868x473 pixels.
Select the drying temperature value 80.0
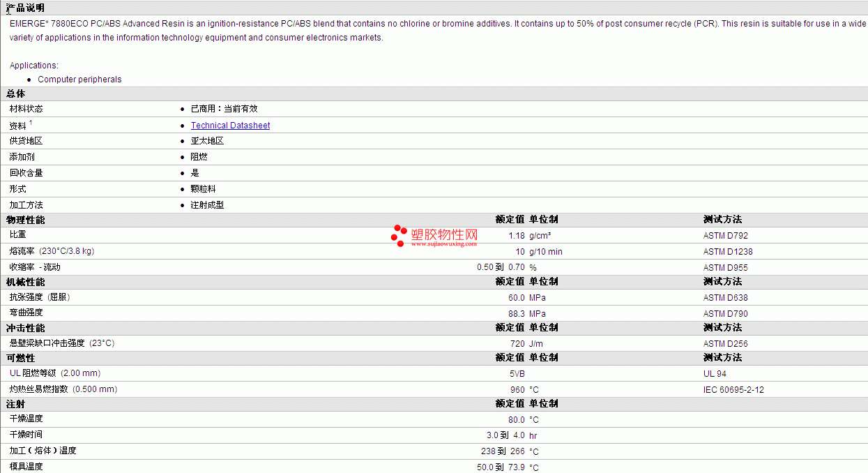[x=517, y=420]
